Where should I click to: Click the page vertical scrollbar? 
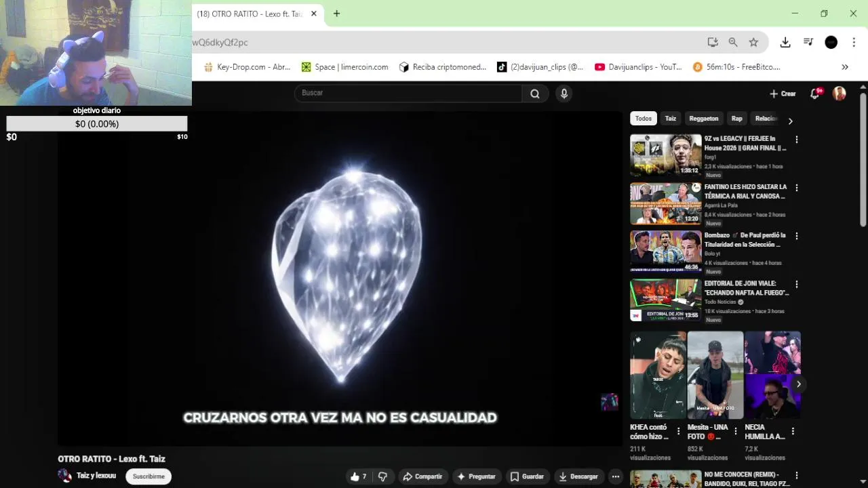coord(863,159)
